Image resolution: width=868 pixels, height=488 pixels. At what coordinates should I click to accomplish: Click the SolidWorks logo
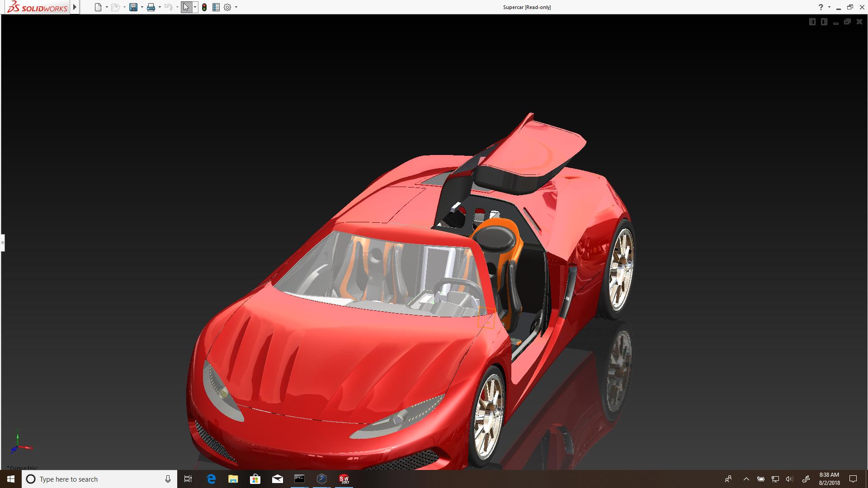click(x=38, y=7)
